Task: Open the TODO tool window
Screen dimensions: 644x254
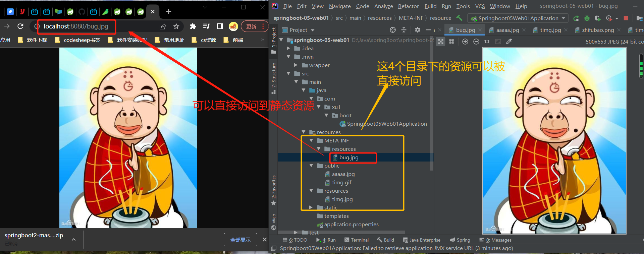Action: tap(295, 240)
